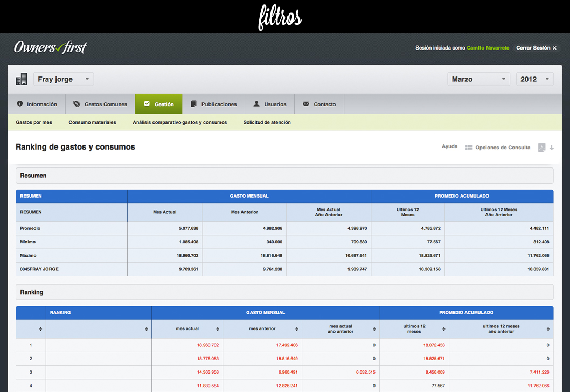Click the Camilo Navarrete user name link

[x=488, y=47]
